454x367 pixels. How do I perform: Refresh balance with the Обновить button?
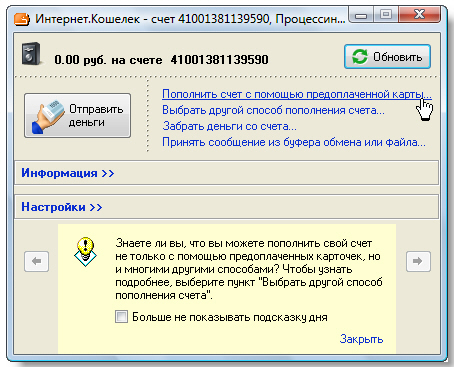[387, 57]
